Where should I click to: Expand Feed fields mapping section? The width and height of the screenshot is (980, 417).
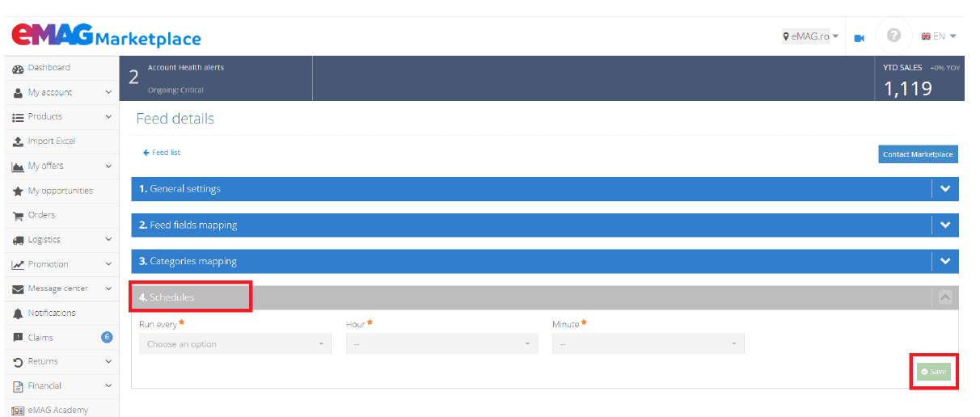(x=545, y=225)
